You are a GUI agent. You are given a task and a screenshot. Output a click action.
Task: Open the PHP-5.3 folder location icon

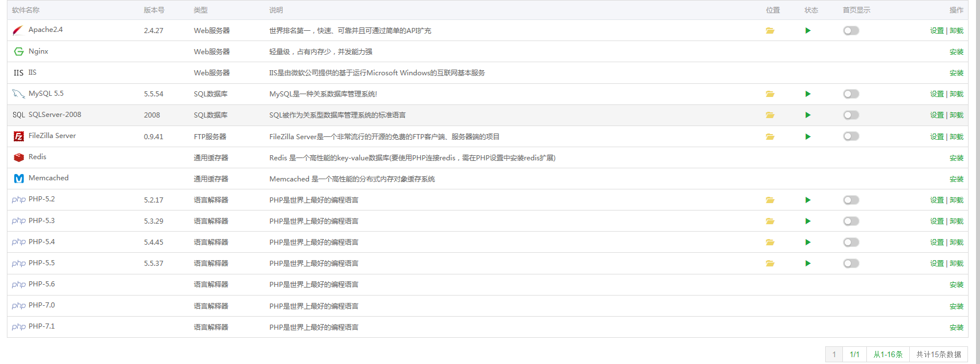[770, 221]
